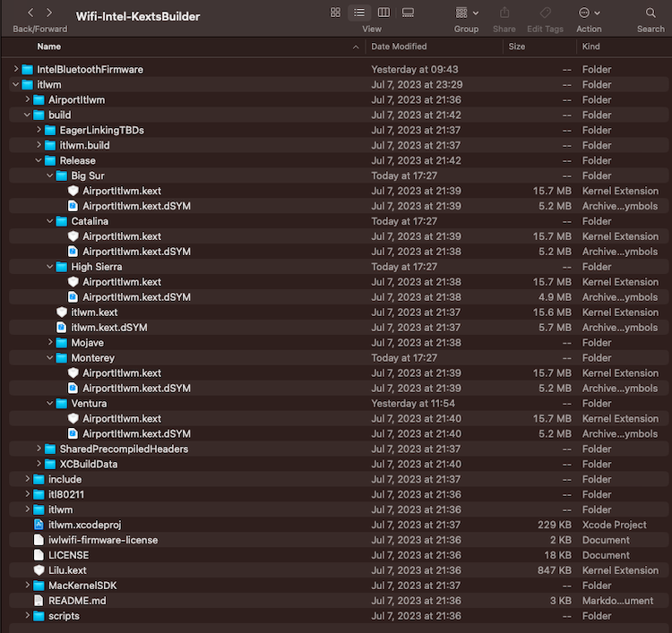Collapse the Monterey folder
Image resolution: width=672 pixels, height=633 pixels.
(x=49, y=357)
